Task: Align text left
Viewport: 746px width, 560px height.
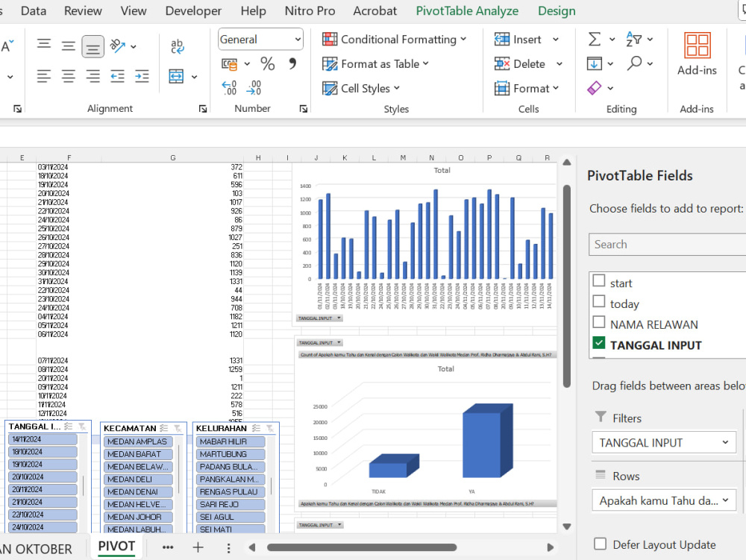Action: (44, 76)
